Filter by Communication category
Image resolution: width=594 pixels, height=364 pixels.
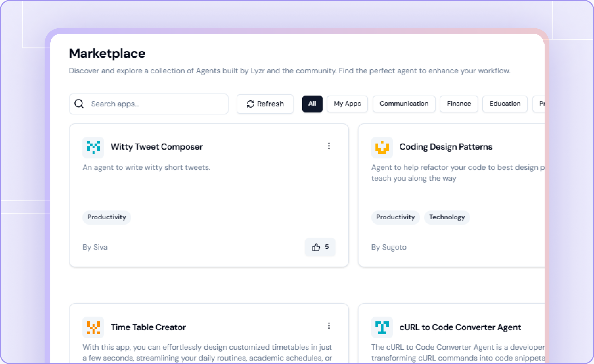(x=404, y=104)
